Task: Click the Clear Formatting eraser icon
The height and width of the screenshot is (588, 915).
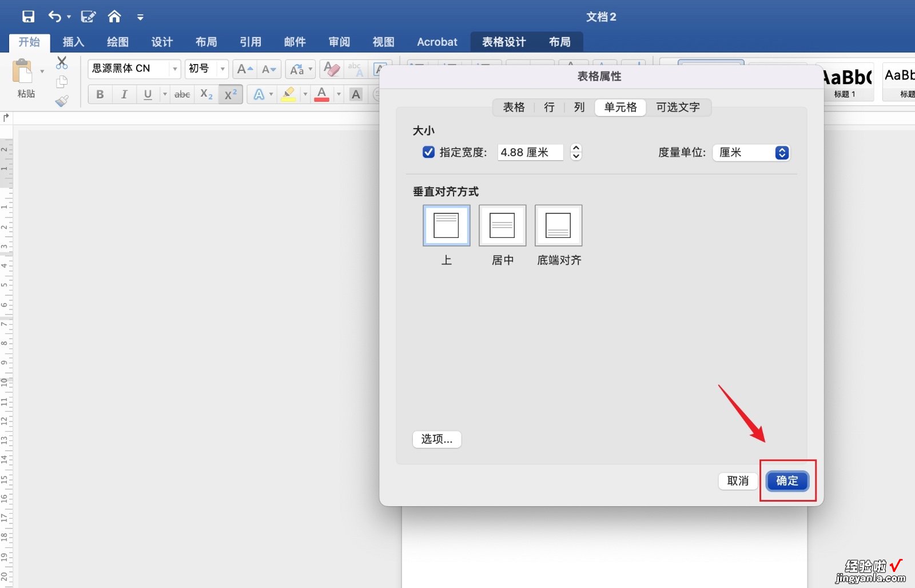Action: [332, 69]
